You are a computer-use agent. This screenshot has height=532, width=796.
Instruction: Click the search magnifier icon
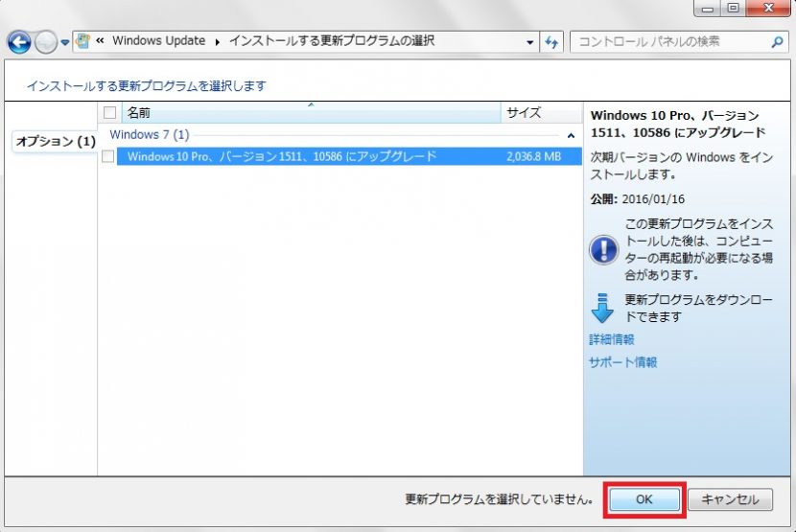pyautogui.click(x=777, y=42)
